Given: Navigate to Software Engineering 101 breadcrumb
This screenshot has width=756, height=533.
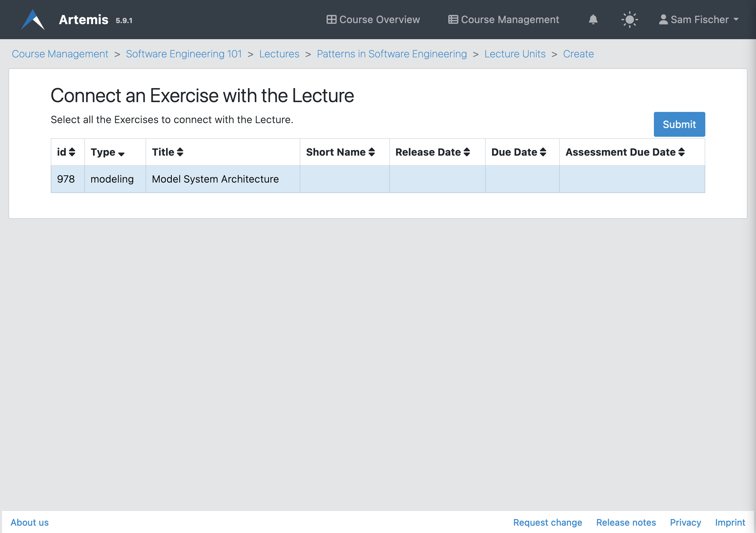Looking at the screenshot, I should point(184,54).
